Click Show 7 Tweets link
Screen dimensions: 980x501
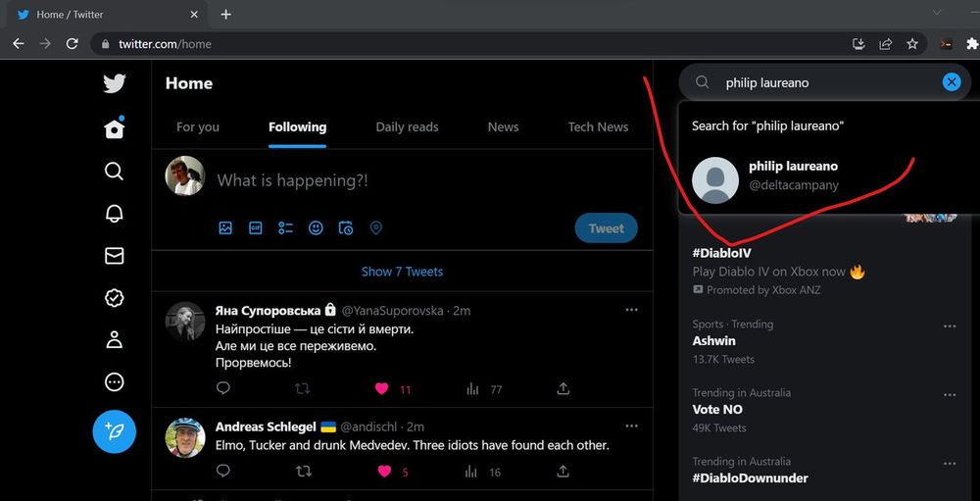402,272
